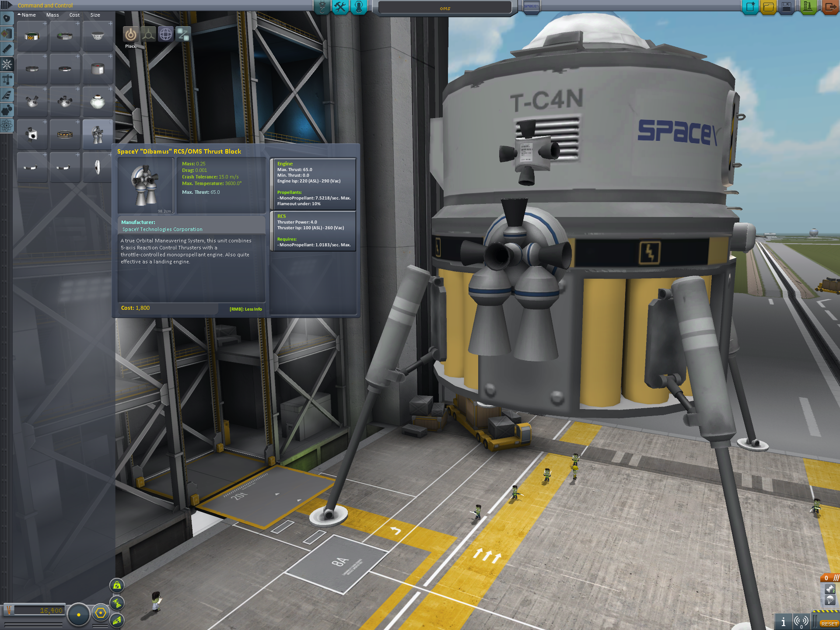Open the Fuel Tanks parts category tab
Screen dimensions: 840x630
[x=7, y=34]
